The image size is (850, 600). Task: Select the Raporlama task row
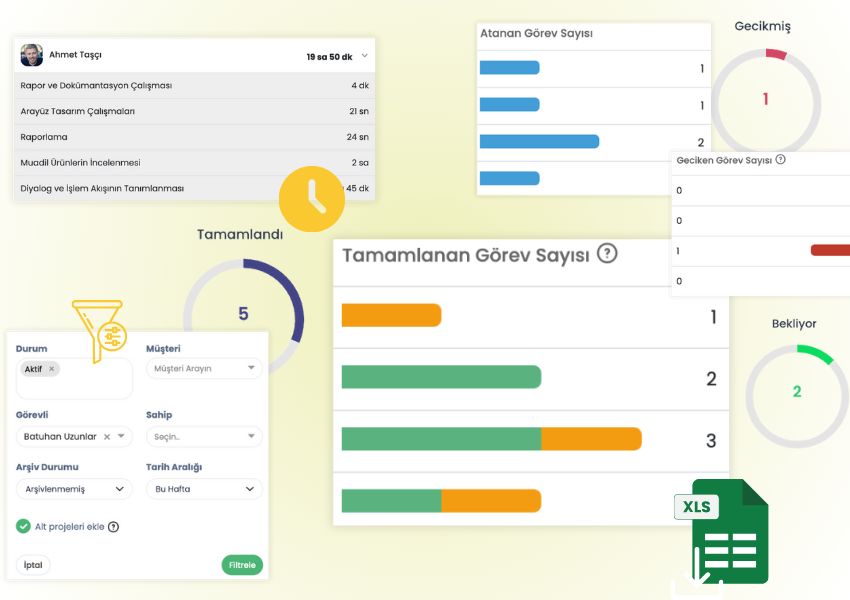point(194,137)
